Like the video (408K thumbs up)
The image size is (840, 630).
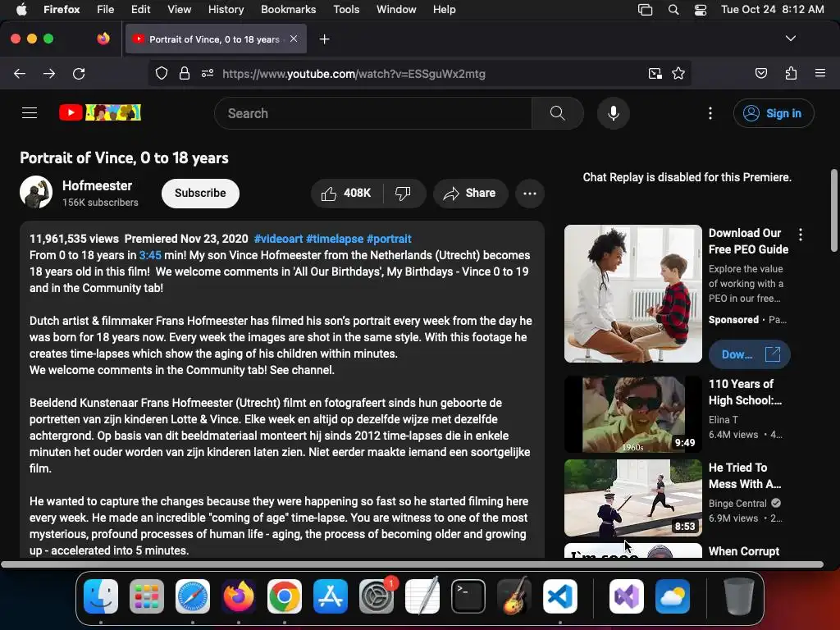347,193
